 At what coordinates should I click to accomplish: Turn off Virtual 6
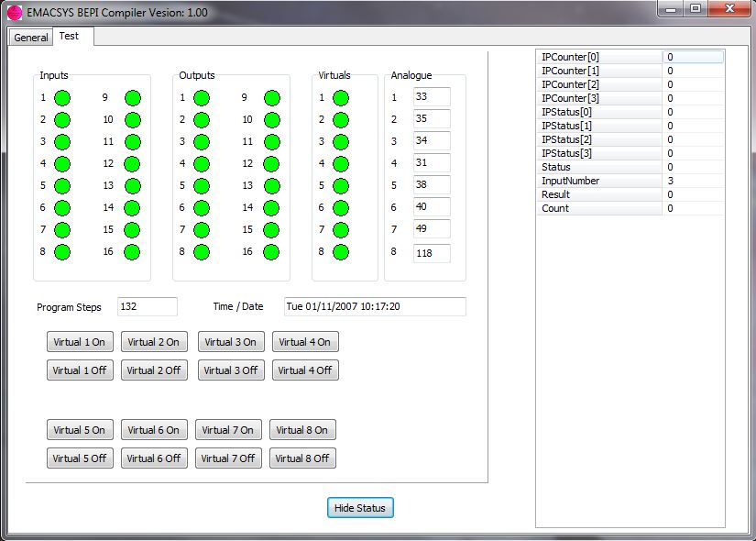coord(153,458)
